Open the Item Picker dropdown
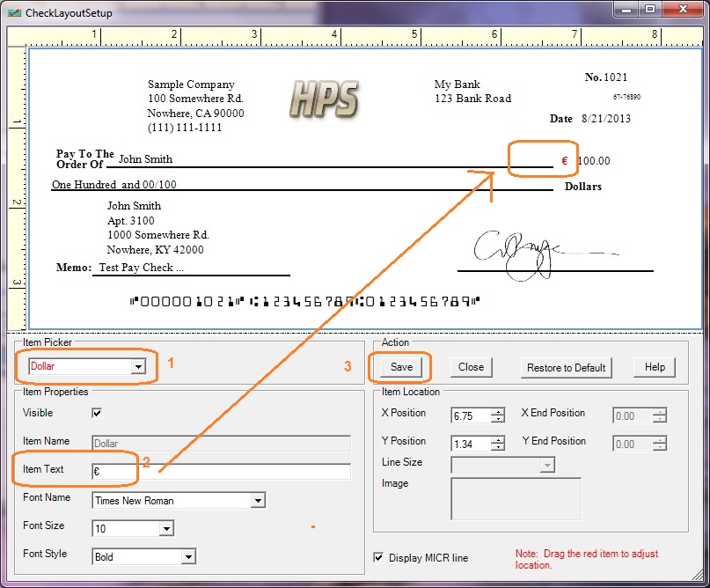710x588 pixels. [137, 367]
